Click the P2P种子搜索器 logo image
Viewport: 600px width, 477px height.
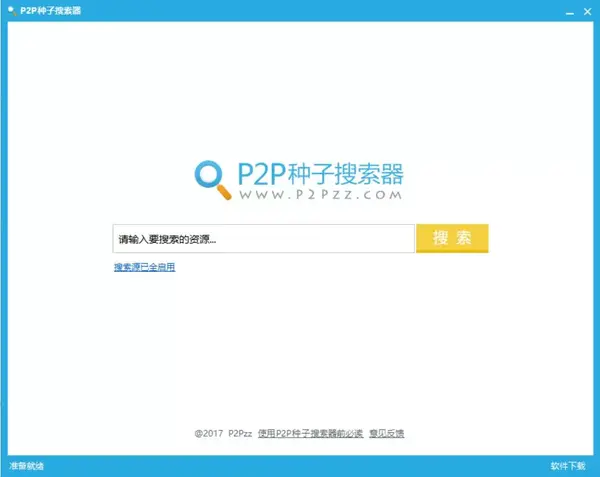tap(299, 180)
